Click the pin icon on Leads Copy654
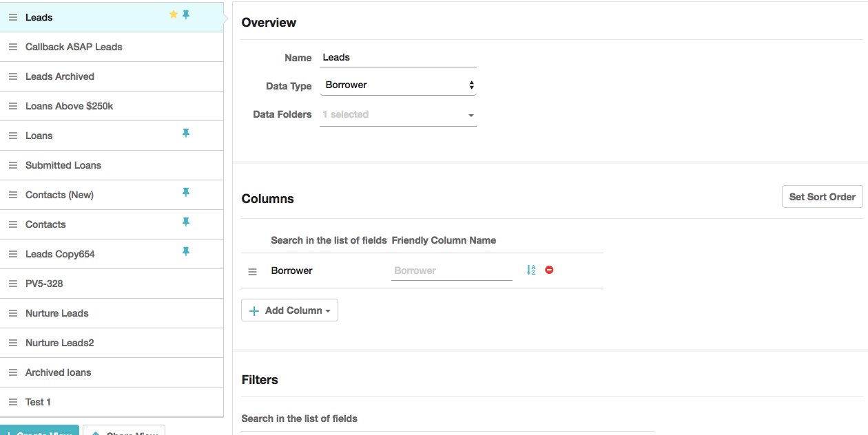Image resolution: width=868 pixels, height=435 pixels. (x=186, y=251)
